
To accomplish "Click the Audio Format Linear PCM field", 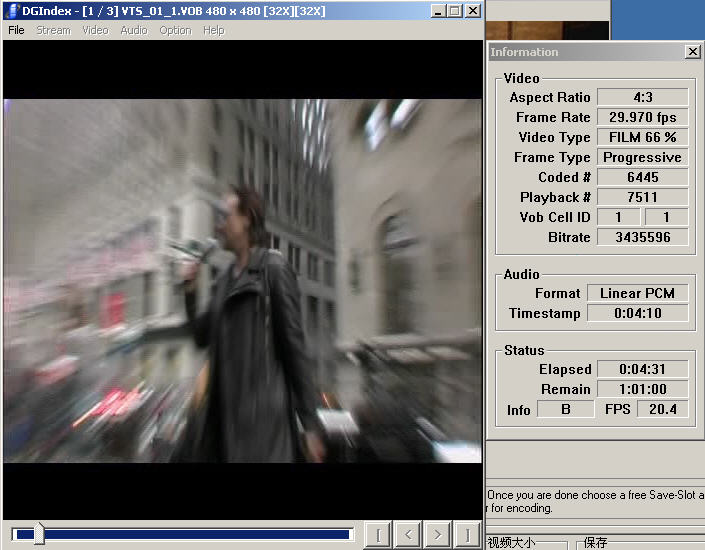I will (x=637, y=293).
